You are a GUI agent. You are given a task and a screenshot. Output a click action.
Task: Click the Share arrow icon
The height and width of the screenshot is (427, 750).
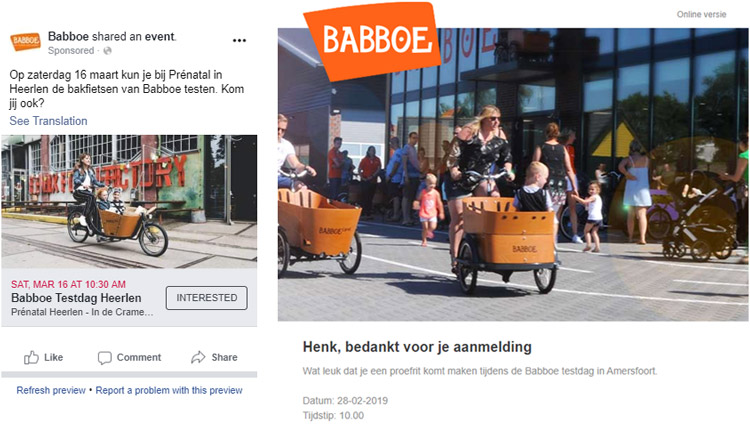(198, 358)
